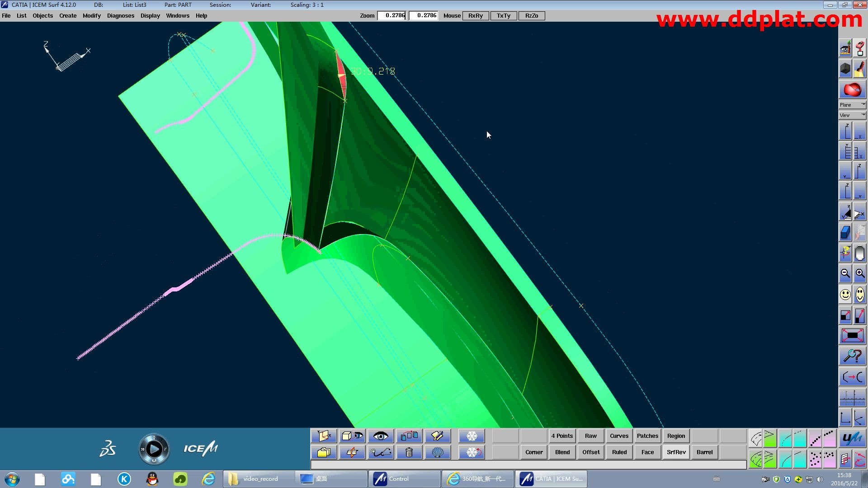The height and width of the screenshot is (488, 868).
Task: Click the zoom out magnifier icon
Action: pos(845,274)
